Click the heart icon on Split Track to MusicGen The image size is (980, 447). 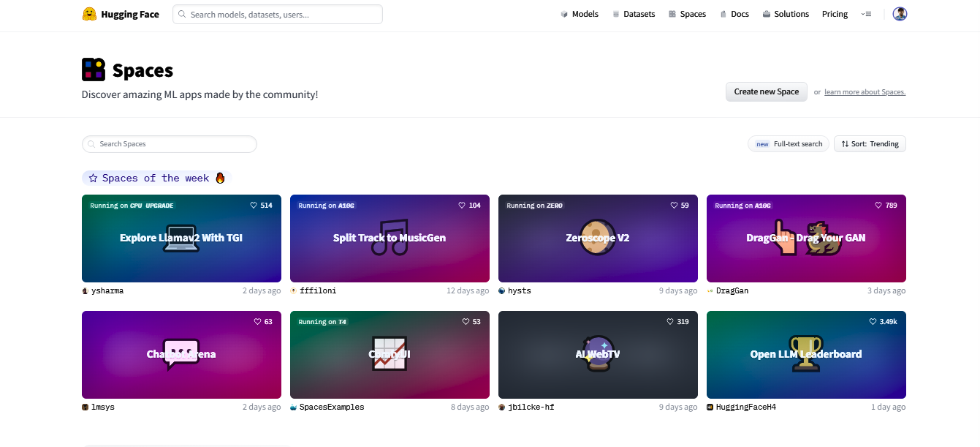(x=462, y=206)
